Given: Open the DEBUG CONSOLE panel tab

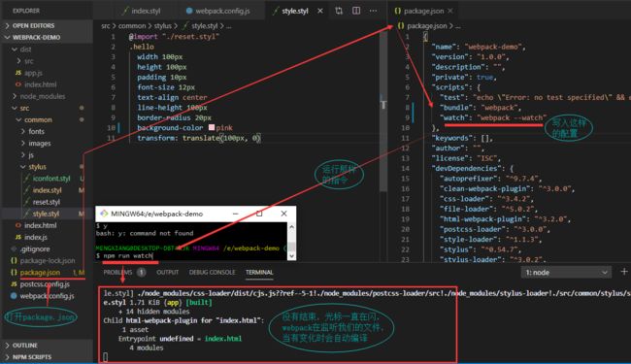Looking at the screenshot, I should tap(212, 273).
